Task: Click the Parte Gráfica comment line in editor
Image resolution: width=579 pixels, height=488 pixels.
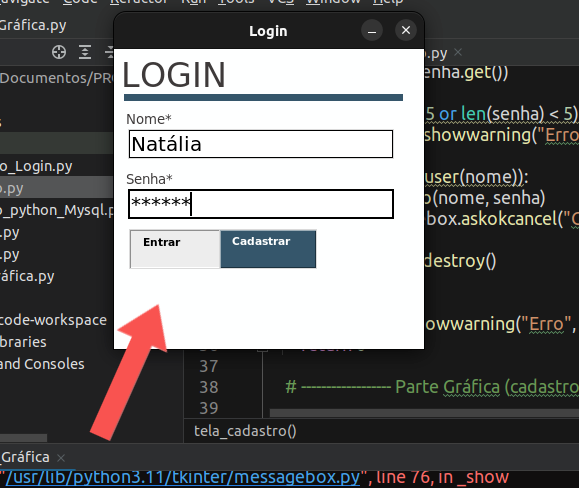Action: (x=432, y=387)
